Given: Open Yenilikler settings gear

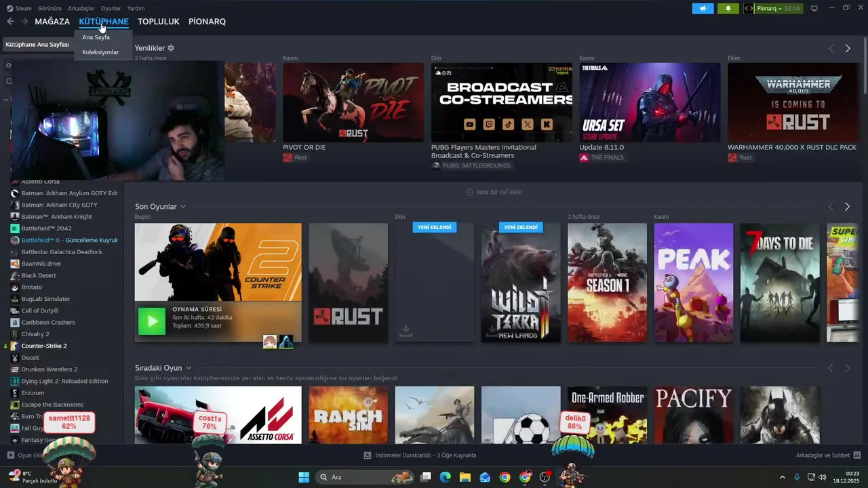Looking at the screenshot, I should tap(171, 48).
